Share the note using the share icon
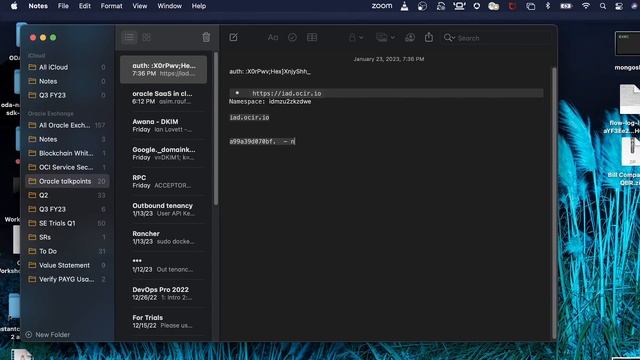 429,37
